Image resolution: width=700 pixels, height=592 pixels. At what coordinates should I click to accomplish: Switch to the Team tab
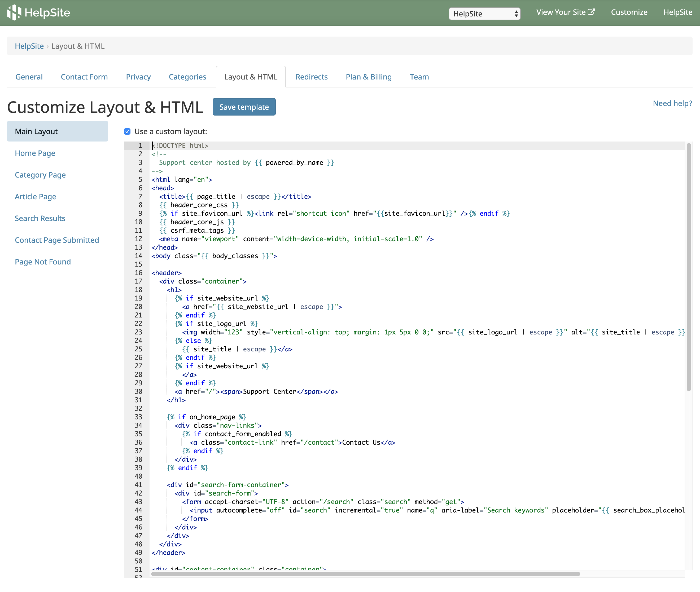[x=419, y=77]
